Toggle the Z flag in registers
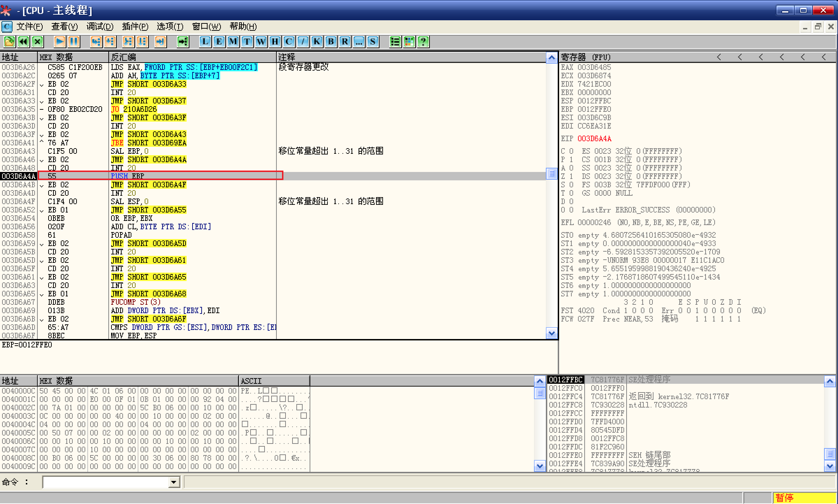 pos(571,176)
